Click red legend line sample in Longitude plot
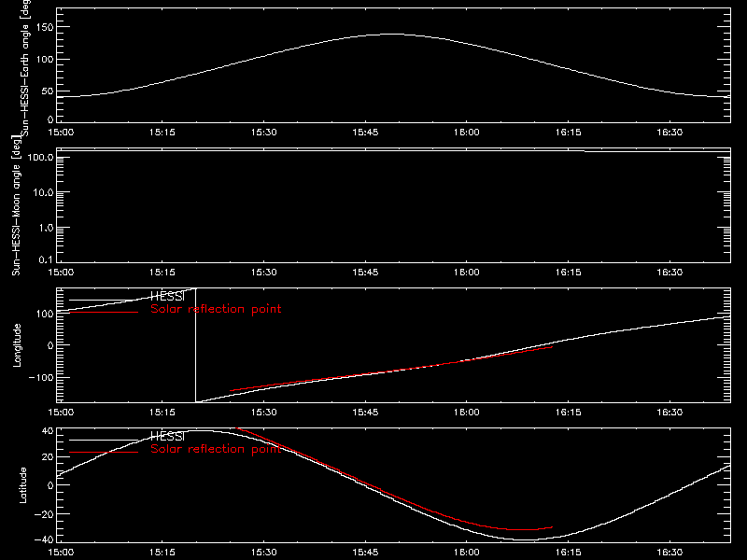 [x=104, y=313]
